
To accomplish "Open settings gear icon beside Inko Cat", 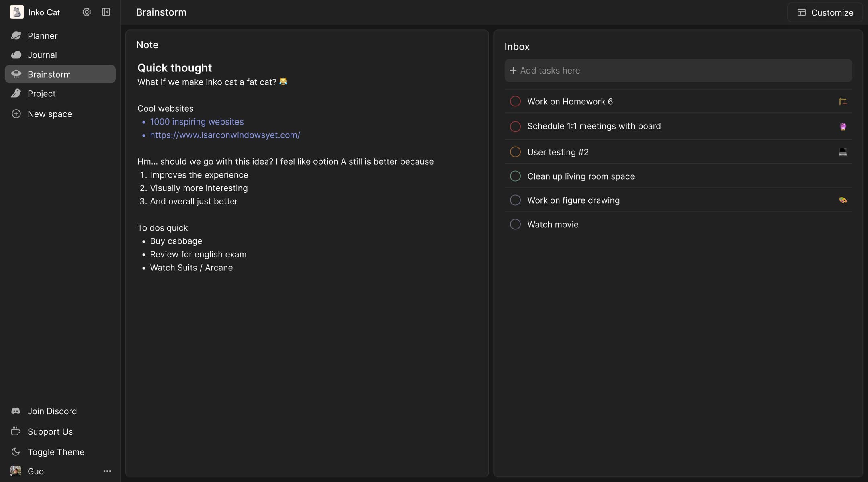I will click(86, 12).
